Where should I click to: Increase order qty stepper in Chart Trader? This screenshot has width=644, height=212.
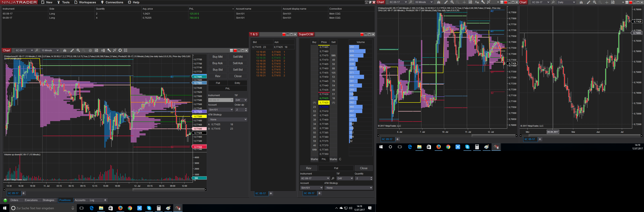(x=246, y=109)
